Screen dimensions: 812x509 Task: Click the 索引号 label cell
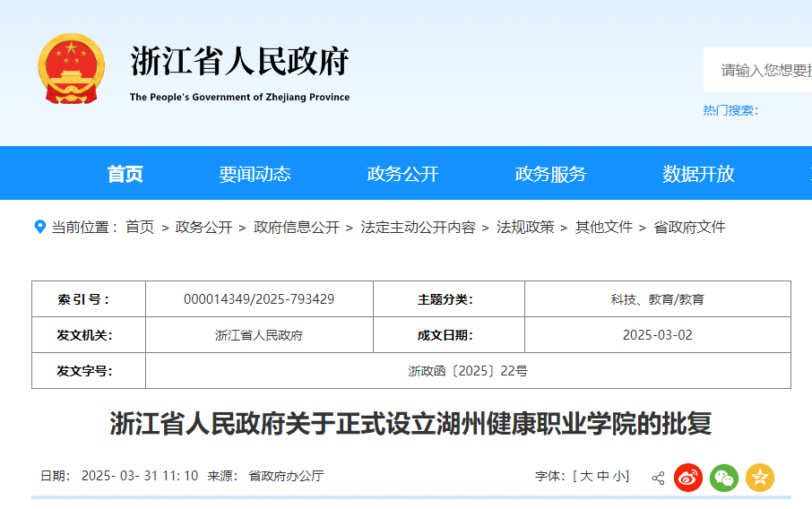(x=89, y=299)
